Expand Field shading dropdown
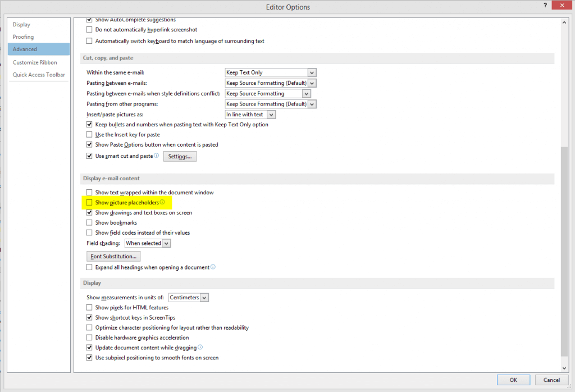The width and height of the screenshot is (575, 392). click(148, 243)
